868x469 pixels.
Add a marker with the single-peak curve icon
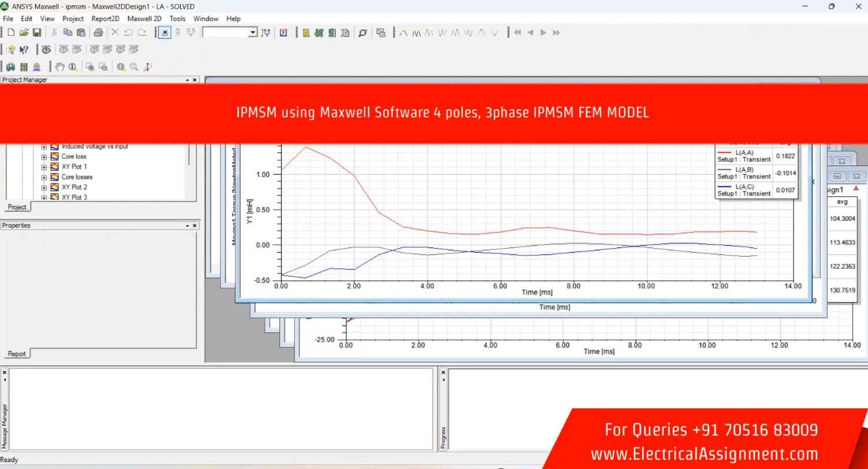tap(403, 33)
